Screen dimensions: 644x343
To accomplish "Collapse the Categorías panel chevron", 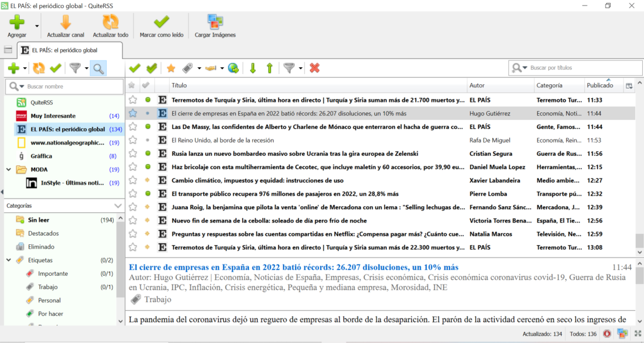I will [118, 205].
